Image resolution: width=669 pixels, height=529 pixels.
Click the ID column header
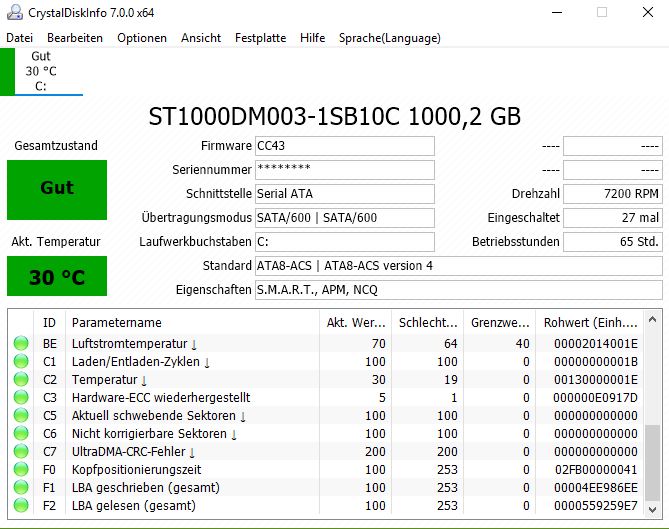49,323
